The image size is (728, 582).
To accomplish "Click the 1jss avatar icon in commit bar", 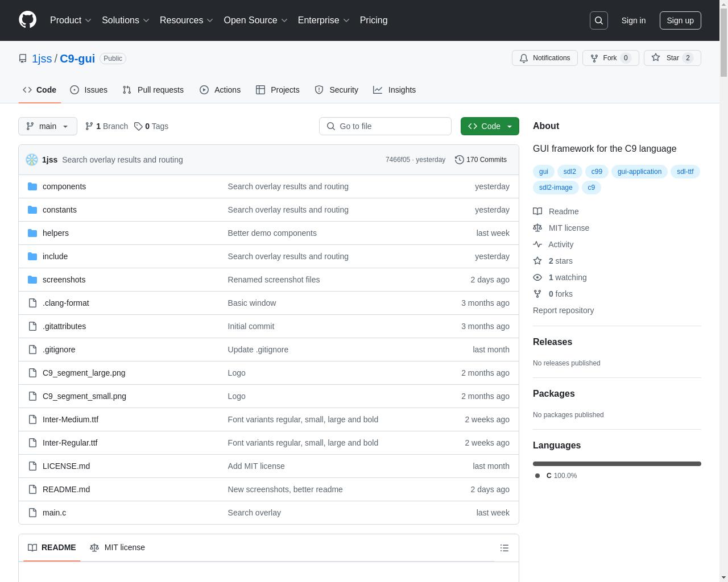I will click(x=32, y=160).
